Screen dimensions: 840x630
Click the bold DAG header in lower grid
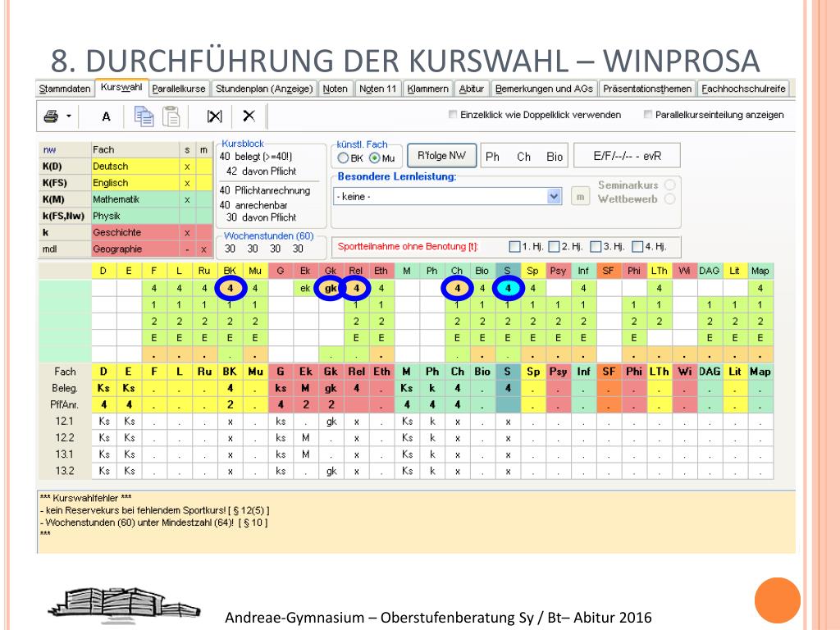point(710,372)
